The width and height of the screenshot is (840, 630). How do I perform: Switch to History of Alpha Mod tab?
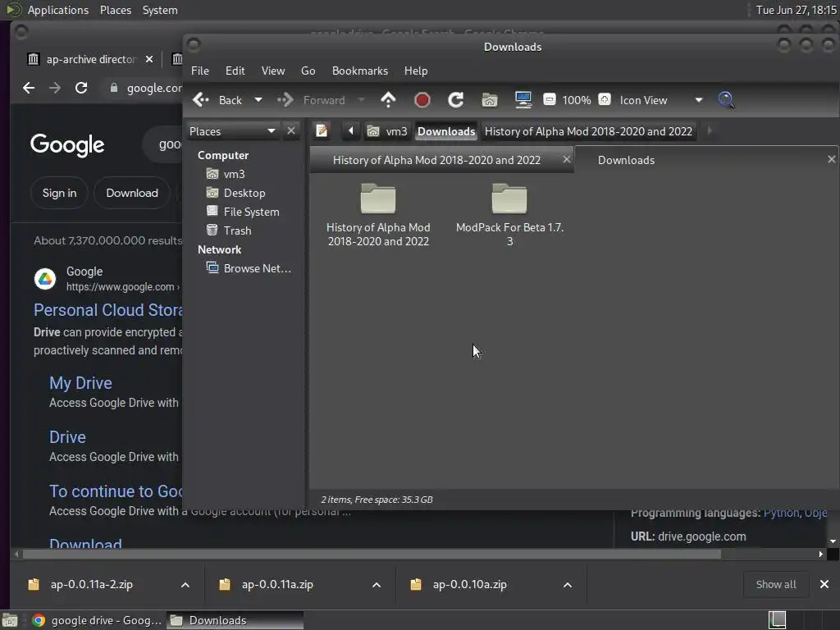point(436,160)
